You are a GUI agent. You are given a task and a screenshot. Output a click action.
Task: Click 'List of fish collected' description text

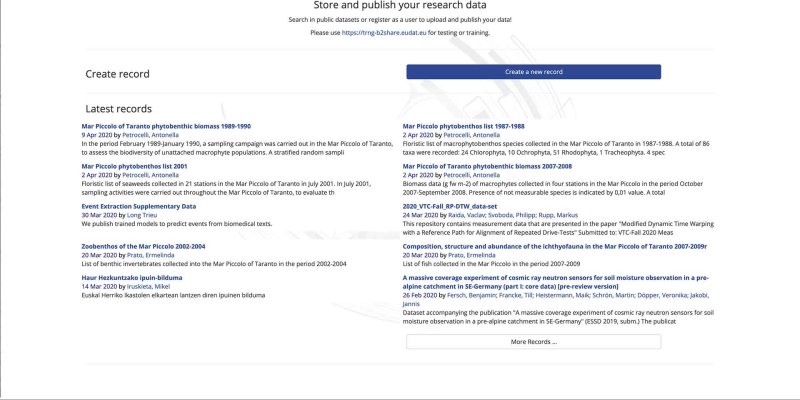491,264
